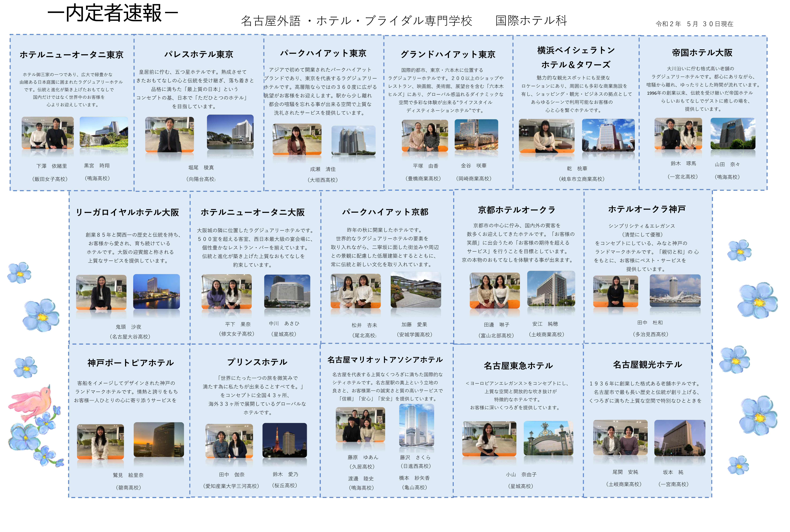Image resolution: width=790 pixels, height=532 pixels.
Task: Click the Park Hyatt Tokyo skyscraper photo
Action: [x=353, y=140]
